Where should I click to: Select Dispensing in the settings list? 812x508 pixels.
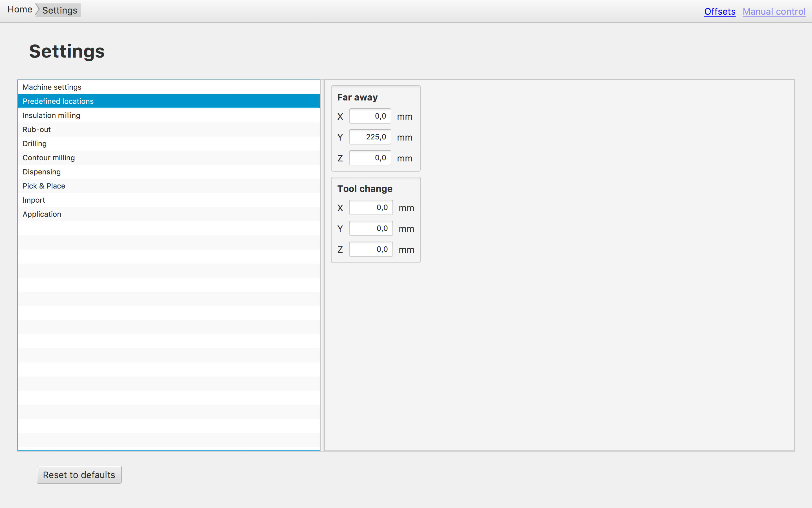pos(169,172)
